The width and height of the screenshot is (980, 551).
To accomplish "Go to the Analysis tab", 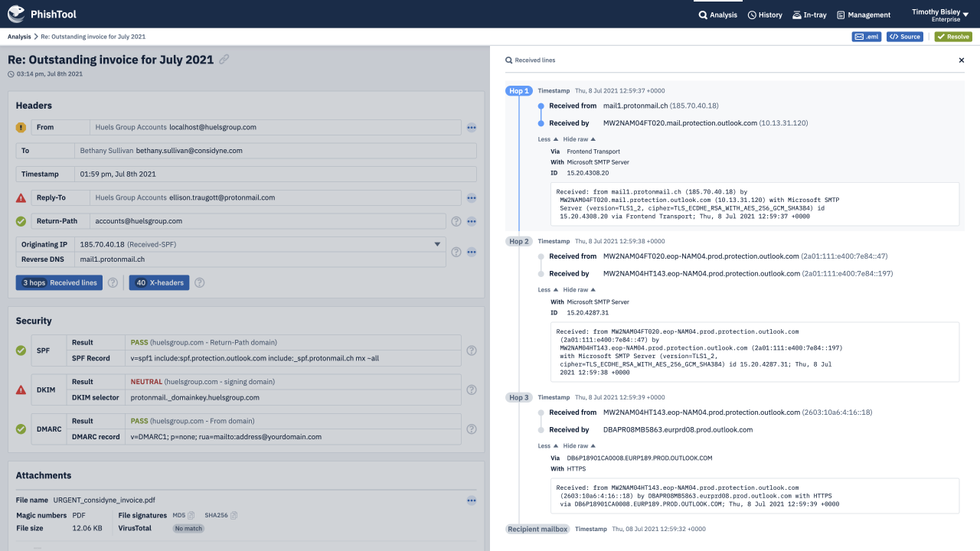I will tap(718, 15).
